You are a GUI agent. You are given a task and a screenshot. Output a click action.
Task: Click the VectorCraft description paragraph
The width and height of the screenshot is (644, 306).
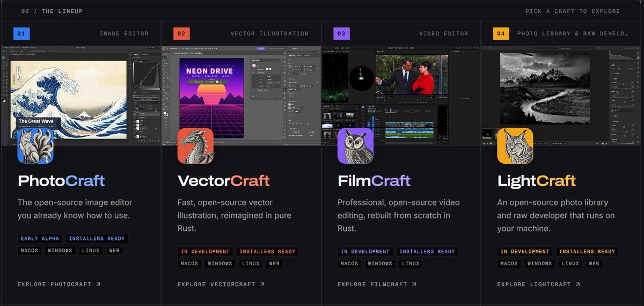tap(235, 215)
